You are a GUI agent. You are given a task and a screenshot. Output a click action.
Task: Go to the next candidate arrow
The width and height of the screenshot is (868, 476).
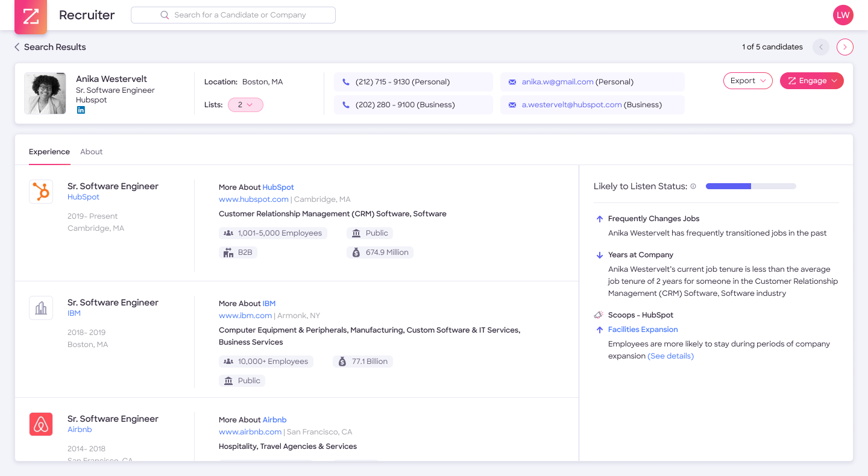(x=845, y=47)
